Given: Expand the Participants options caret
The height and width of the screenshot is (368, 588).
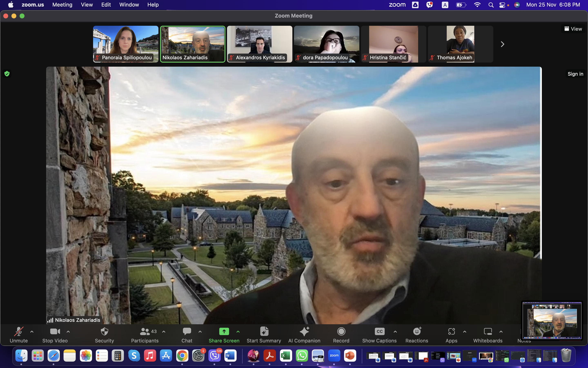Looking at the screenshot, I should (x=164, y=331).
